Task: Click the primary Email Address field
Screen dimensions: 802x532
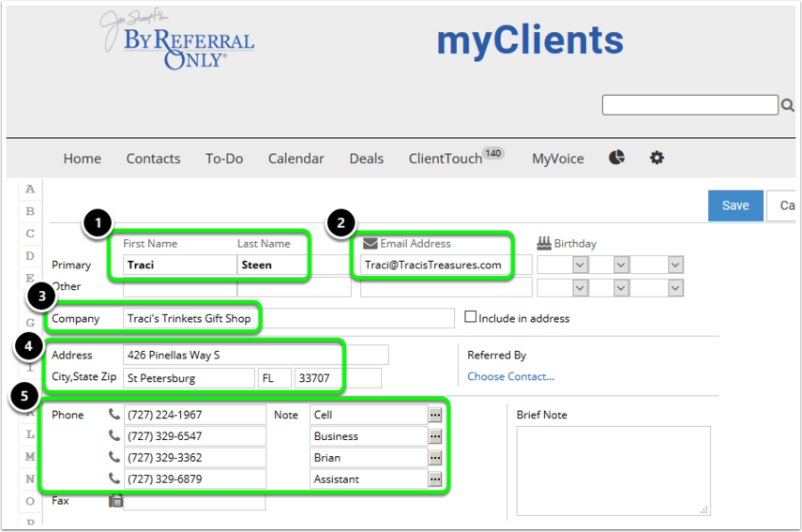Action: 446,265
